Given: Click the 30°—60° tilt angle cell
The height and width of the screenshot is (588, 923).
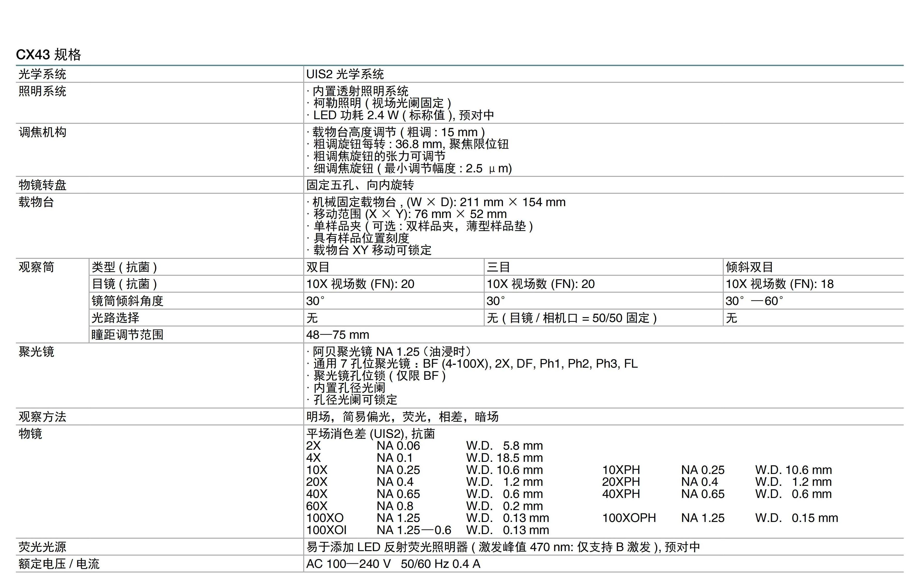Looking at the screenshot, I should pyautogui.click(x=754, y=301).
